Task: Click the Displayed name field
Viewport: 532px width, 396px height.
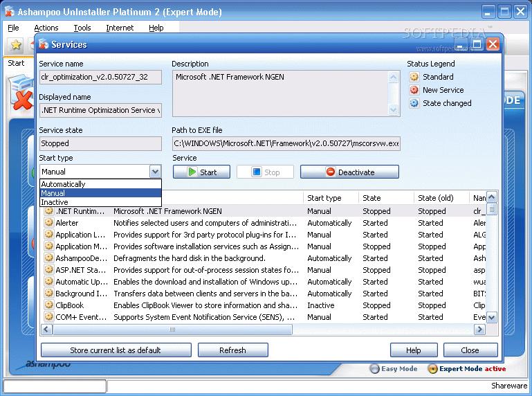Action: (x=100, y=110)
